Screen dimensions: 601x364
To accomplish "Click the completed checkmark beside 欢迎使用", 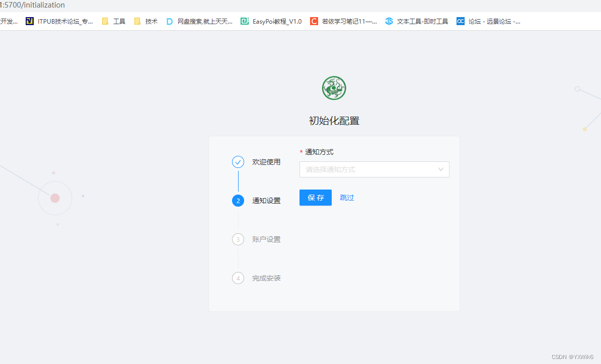I will tap(238, 161).
